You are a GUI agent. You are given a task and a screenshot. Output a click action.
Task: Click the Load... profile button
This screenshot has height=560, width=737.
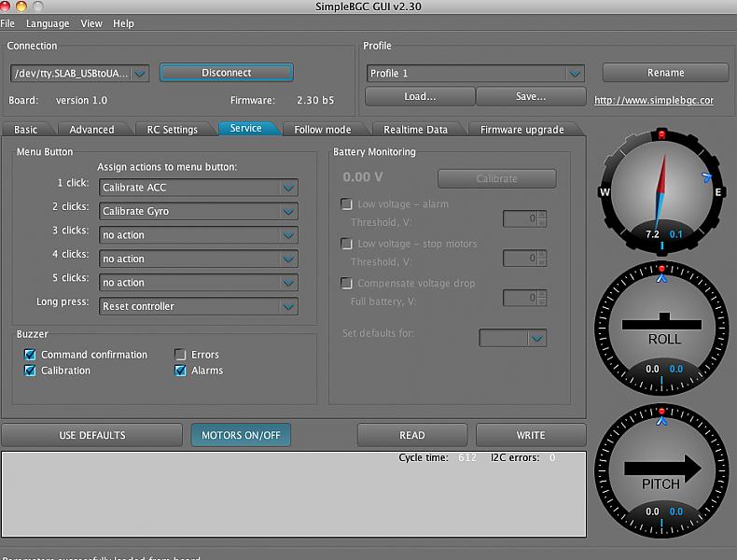tap(420, 96)
